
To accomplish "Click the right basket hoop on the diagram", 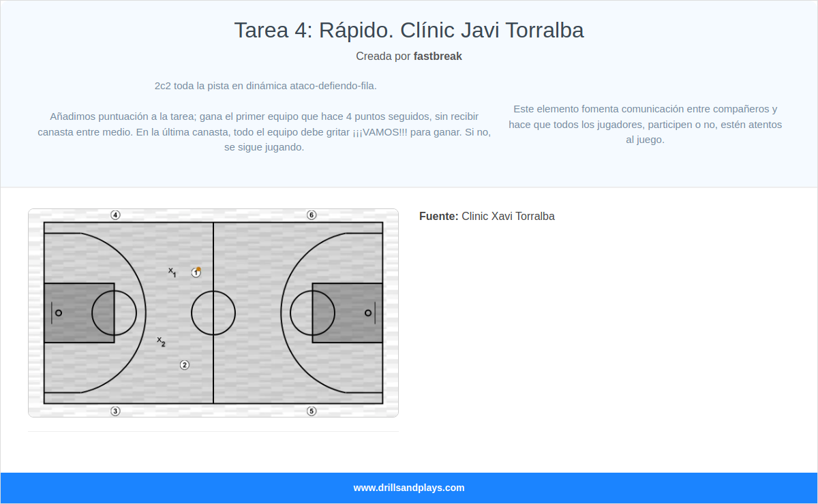I will 367,313.
